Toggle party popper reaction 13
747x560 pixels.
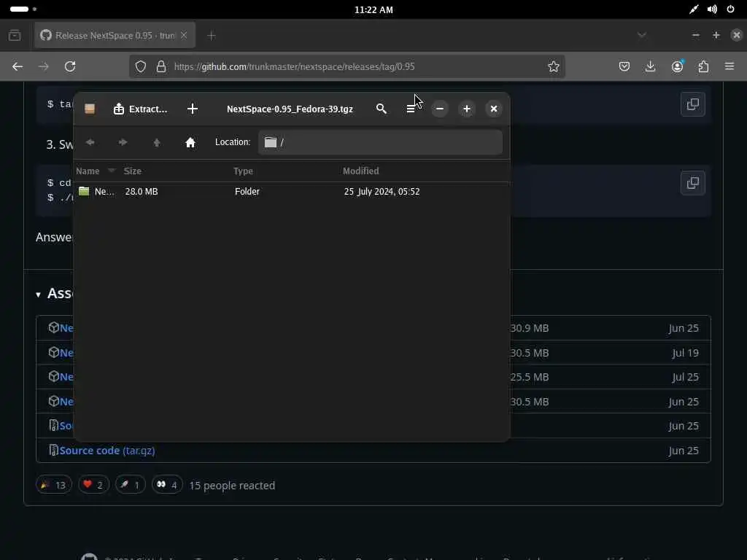pos(54,485)
